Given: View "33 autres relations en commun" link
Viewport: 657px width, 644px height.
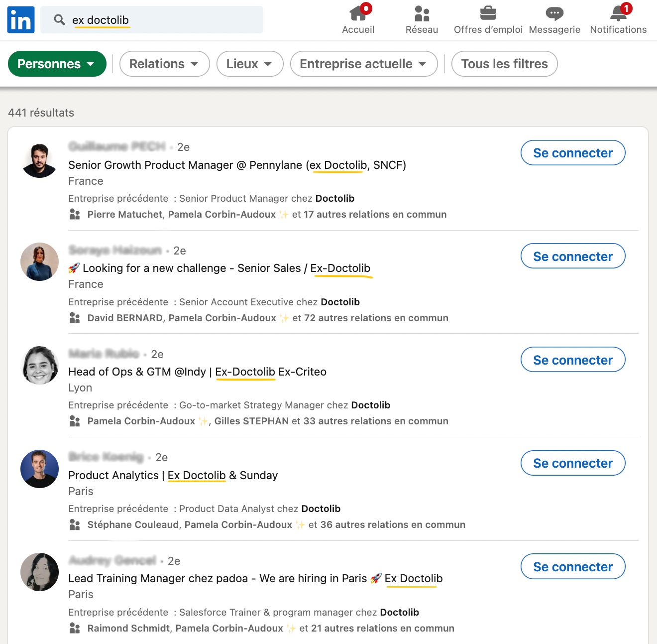Looking at the screenshot, I should (x=376, y=421).
